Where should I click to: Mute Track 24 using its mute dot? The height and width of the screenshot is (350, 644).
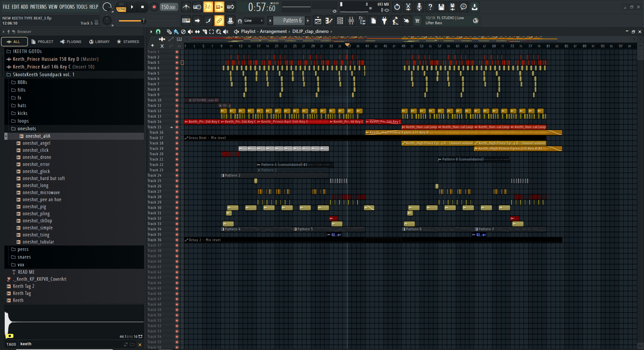(177, 175)
